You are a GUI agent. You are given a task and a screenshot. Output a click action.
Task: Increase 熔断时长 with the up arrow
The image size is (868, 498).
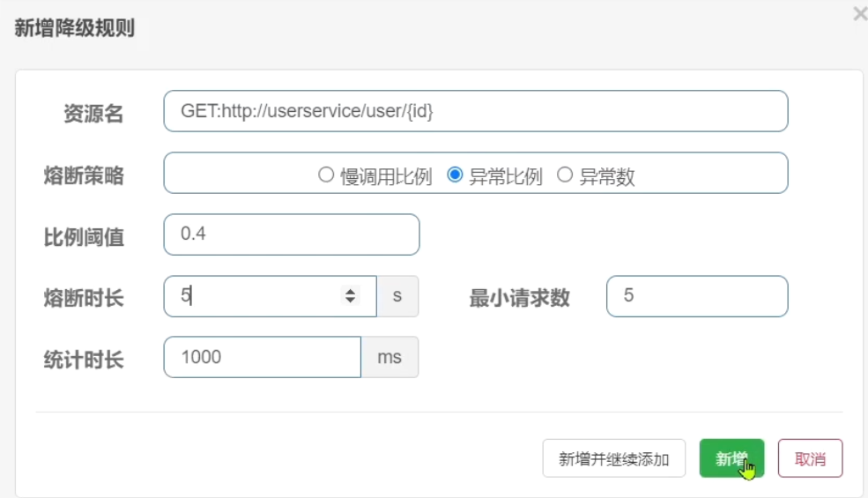[x=351, y=292]
